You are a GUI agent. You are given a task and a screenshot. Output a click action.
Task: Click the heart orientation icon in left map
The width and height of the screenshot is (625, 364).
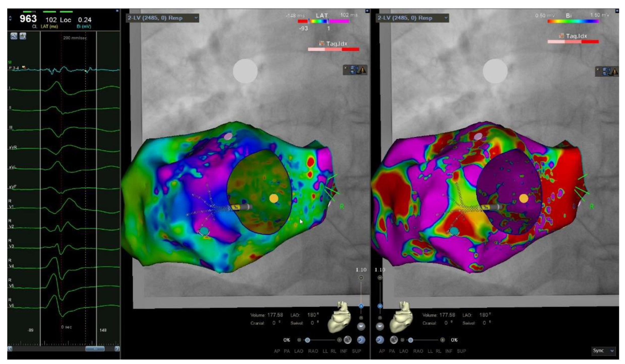click(339, 317)
